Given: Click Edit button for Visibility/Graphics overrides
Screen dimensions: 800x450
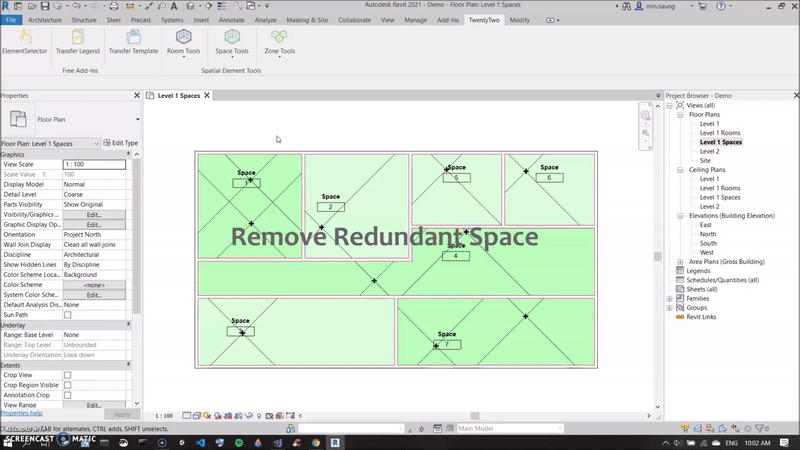Looking at the screenshot, I should pos(94,214).
